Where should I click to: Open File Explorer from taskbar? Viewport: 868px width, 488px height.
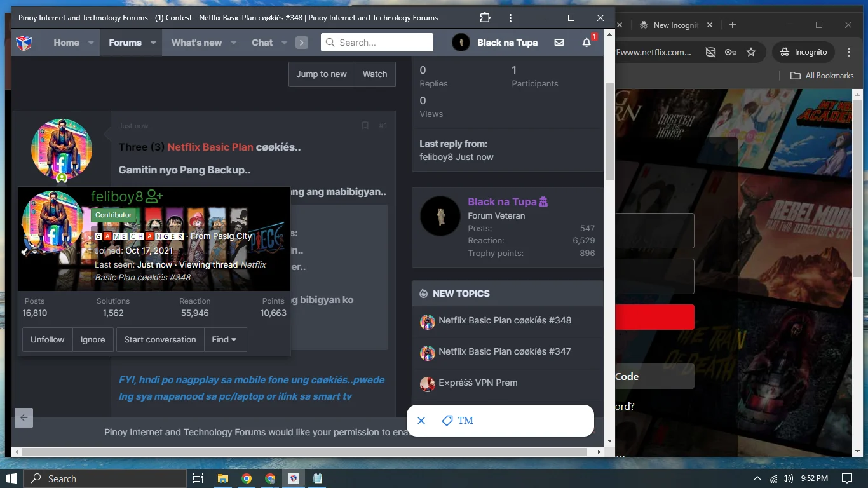pyautogui.click(x=223, y=478)
